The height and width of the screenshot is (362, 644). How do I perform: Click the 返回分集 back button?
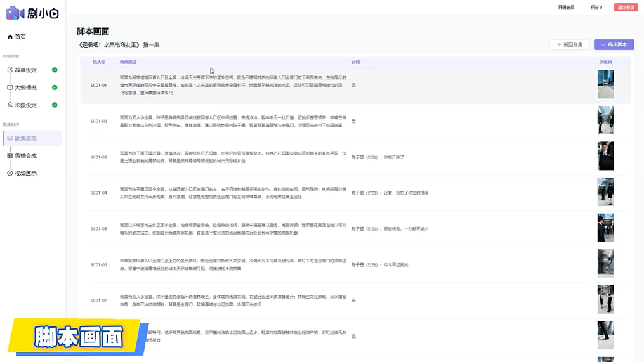pyautogui.click(x=569, y=45)
